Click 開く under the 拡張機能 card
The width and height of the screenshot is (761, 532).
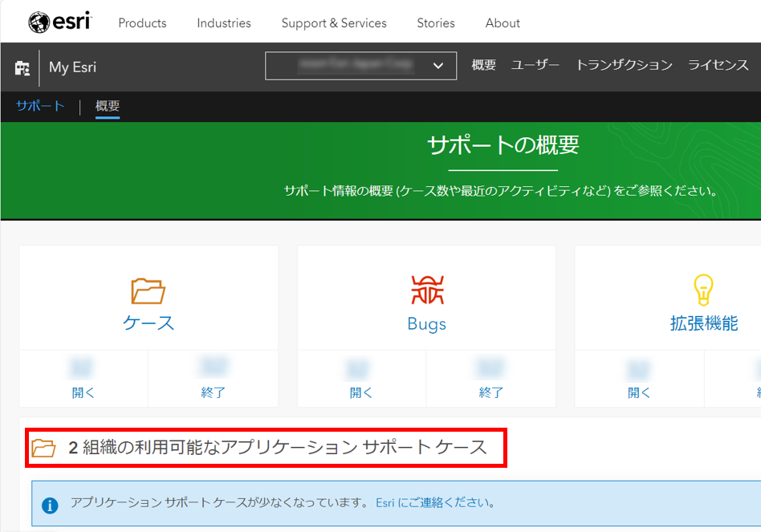coord(639,392)
